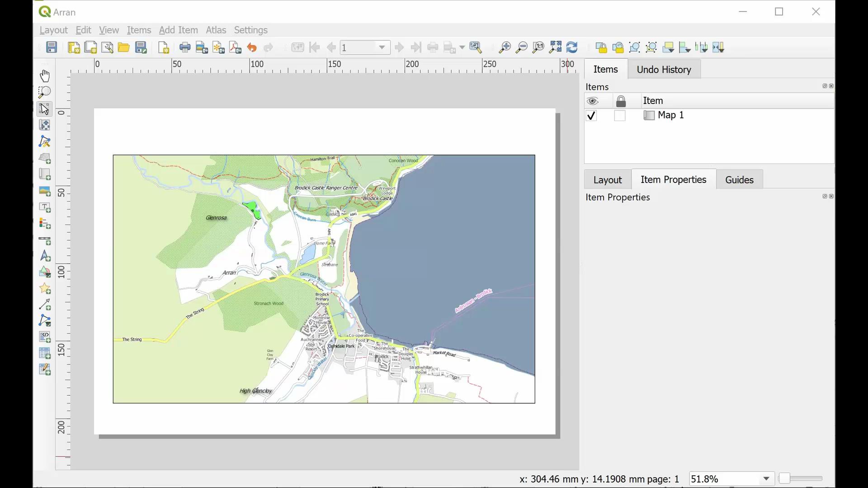
Task: Toggle visibility checkbox for Map 1
Action: point(591,116)
